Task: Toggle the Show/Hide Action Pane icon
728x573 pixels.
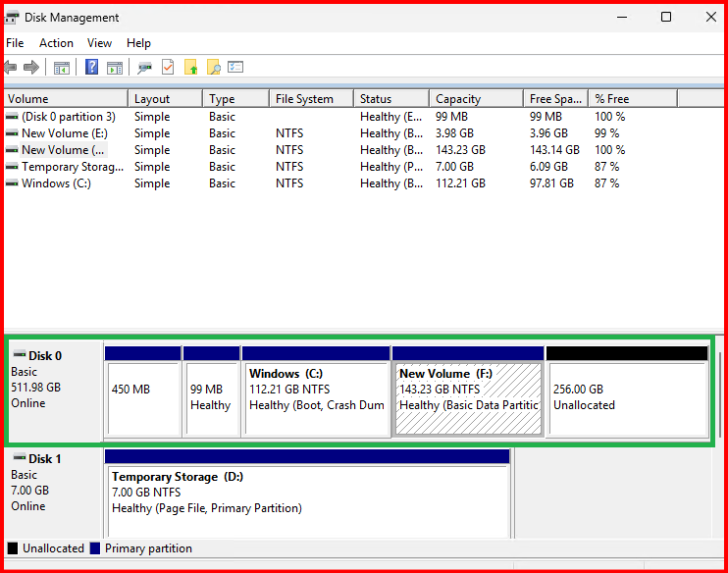Action: [x=115, y=68]
